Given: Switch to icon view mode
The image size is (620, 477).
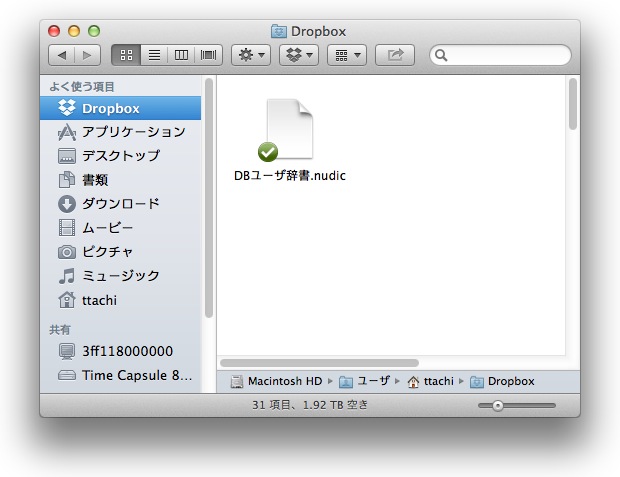Looking at the screenshot, I should click(x=126, y=55).
